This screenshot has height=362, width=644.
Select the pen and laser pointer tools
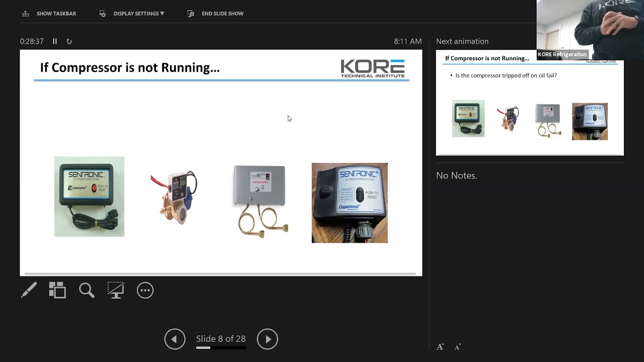29,290
